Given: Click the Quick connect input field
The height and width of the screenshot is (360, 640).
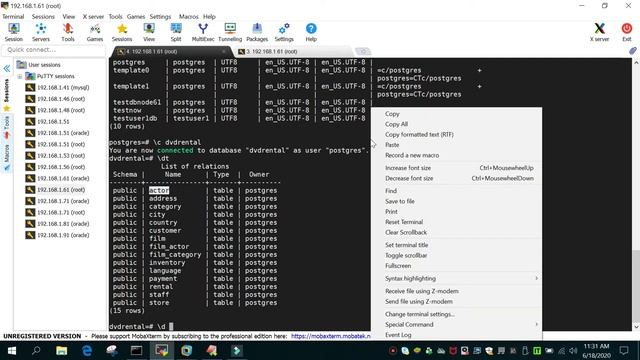Looking at the screenshot, I should pyautogui.click(x=54, y=50).
